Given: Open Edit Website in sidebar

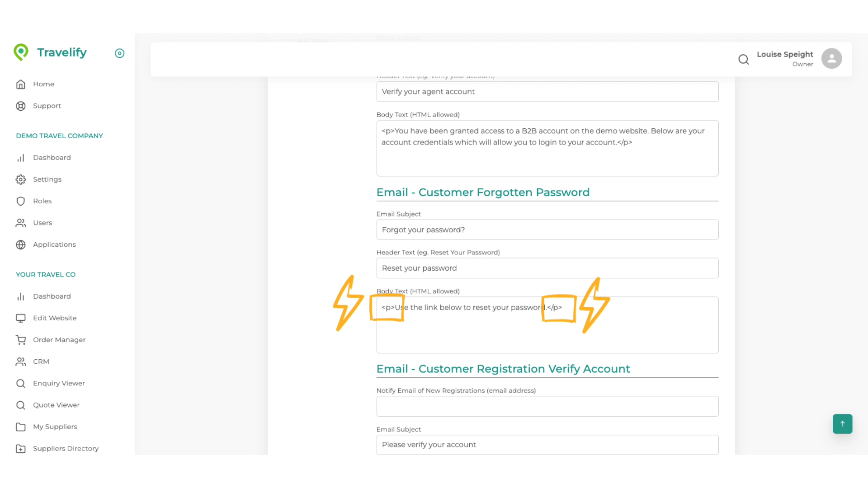Looking at the screenshot, I should [55, 318].
